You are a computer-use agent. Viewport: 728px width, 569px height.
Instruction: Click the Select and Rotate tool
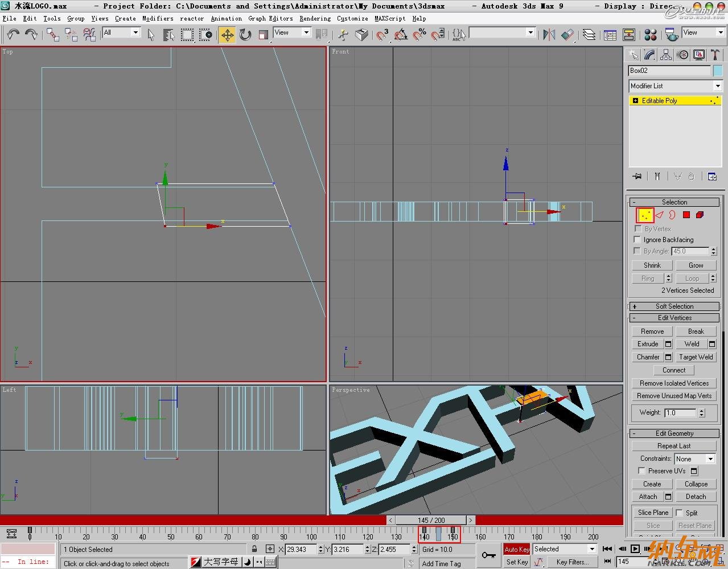coord(245,35)
